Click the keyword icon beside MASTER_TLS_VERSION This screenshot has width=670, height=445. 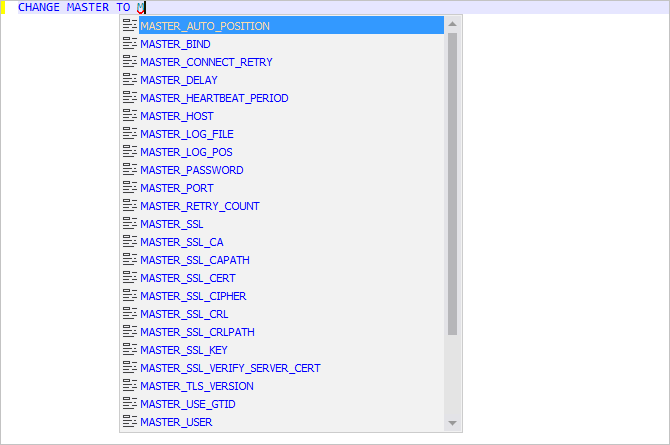pos(130,385)
